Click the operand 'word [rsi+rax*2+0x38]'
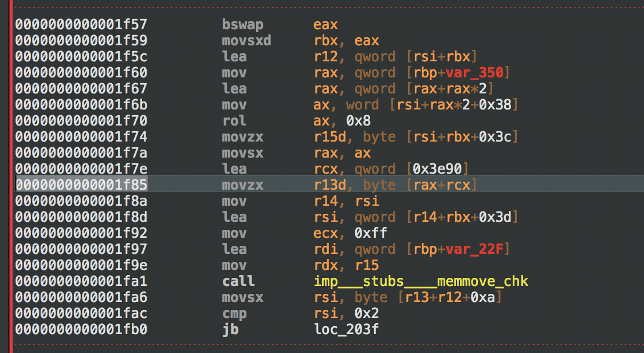The width and height of the screenshot is (644, 353). pos(432,105)
